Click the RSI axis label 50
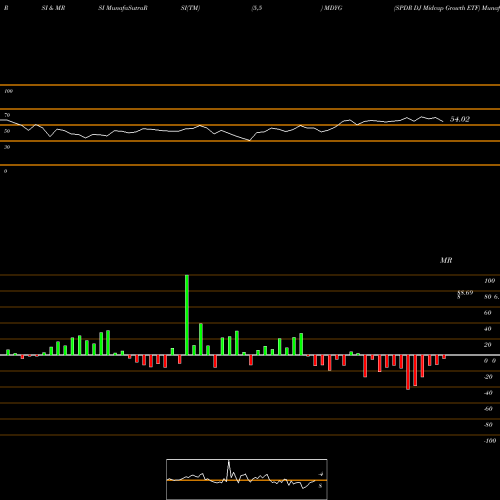Image resolution: width=500 pixels, height=500 pixels. 7,131
